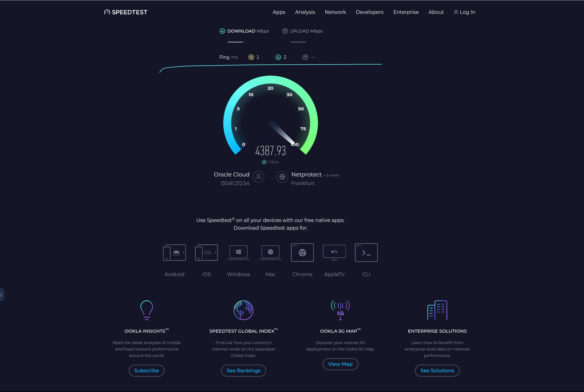The height and width of the screenshot is (392, 584).
Task: Click the See Rankings button
Action: click(x=244, y=370)
